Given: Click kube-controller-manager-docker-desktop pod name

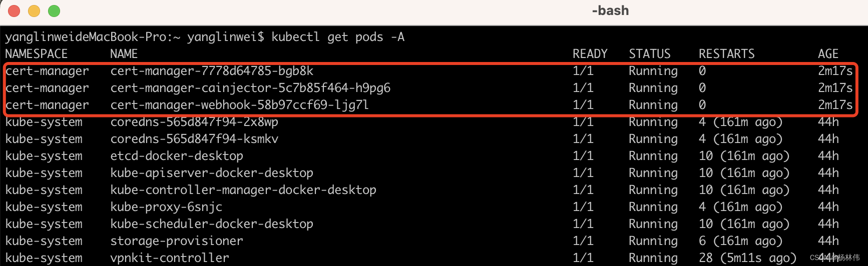Looking at the screenshot, I should pyautogui.click(x=243, y=190).
